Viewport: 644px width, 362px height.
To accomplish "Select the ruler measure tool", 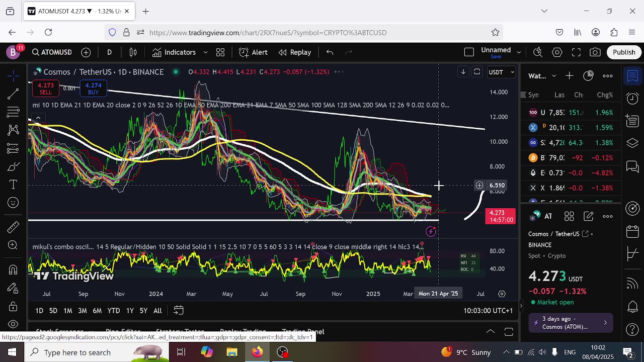I will 14,227.
